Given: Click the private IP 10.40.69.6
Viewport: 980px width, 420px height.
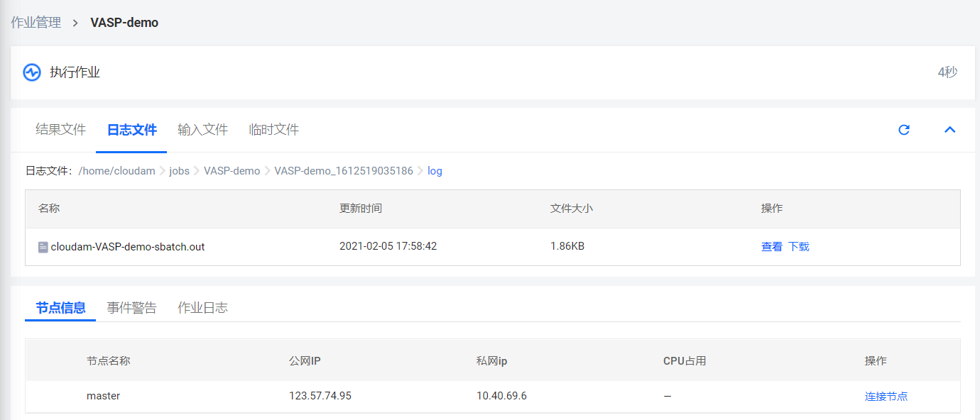Looking at the screenshot, I should click(x=501, y=396).
